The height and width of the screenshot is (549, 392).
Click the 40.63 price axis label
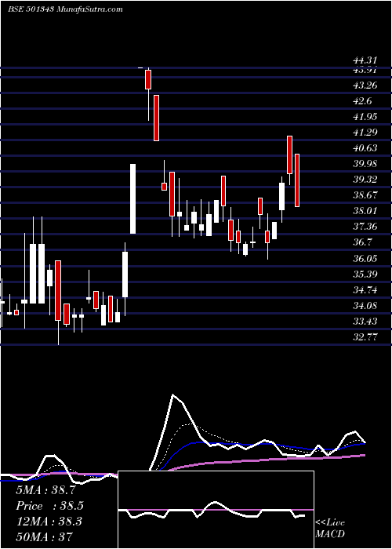[x=365, y=148]
